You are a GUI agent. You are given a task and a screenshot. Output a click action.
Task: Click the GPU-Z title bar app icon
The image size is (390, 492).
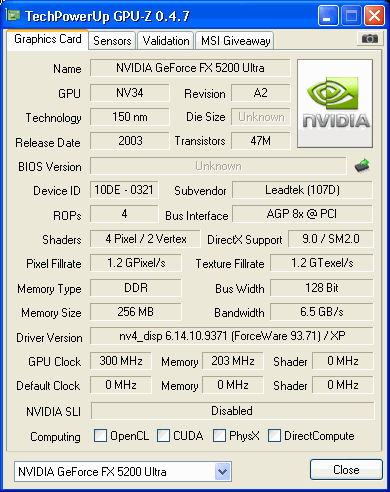click(13, 15)
